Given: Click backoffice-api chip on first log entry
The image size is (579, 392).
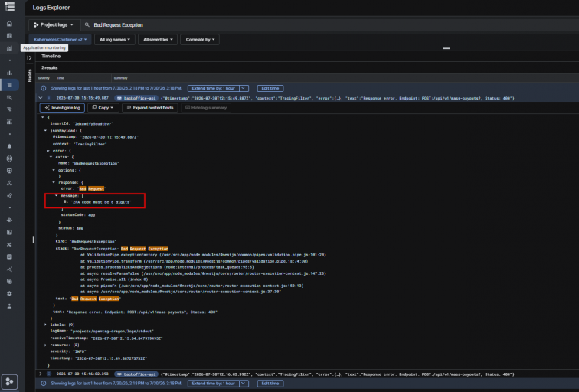Looking at the screenshot, I should pos(136,98).
